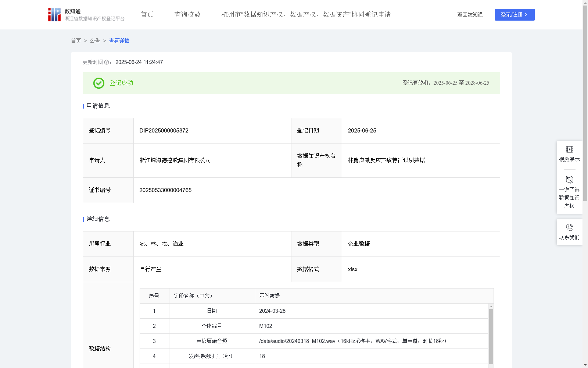Viewport: 588px width, 368px height.
Task: Open the 查询校验 menu item
Action: click(x=187, y=15)
